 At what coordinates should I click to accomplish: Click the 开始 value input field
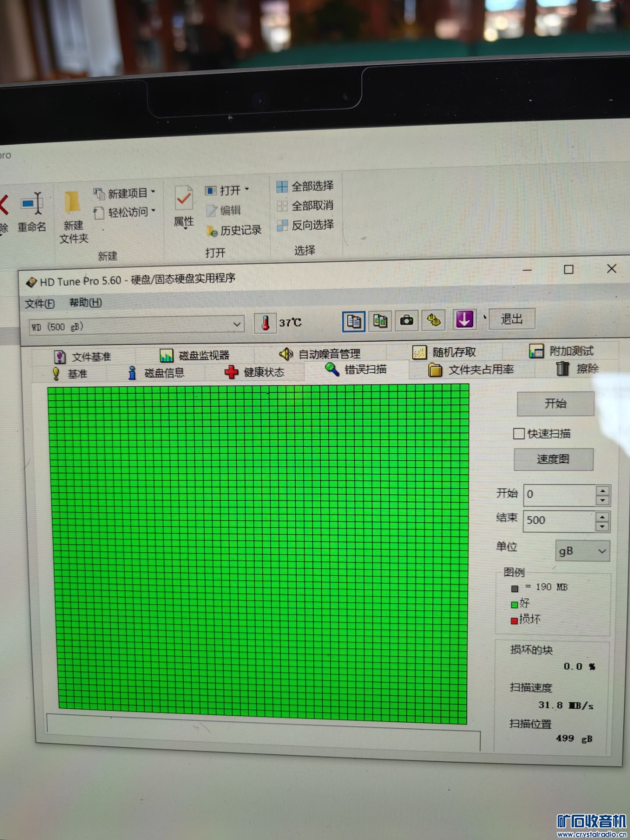(560, 495)
